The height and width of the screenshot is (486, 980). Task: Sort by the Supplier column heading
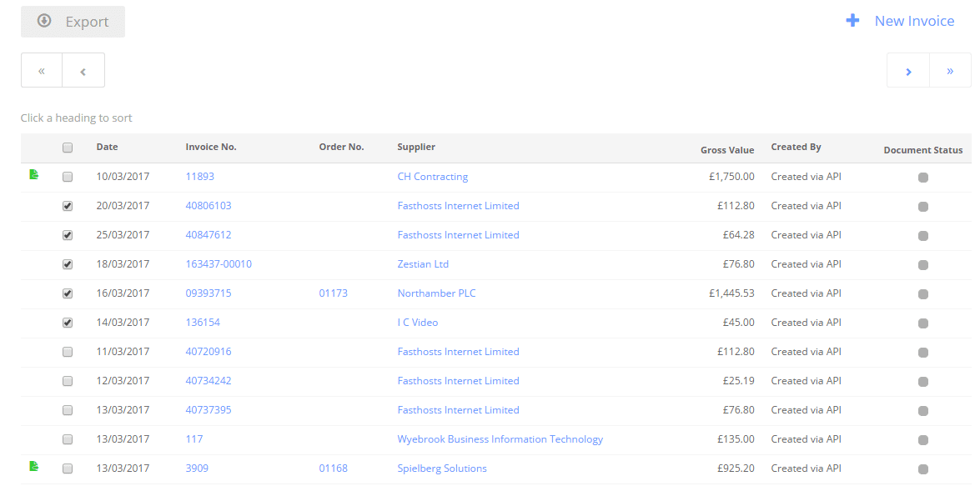(416, 147)
